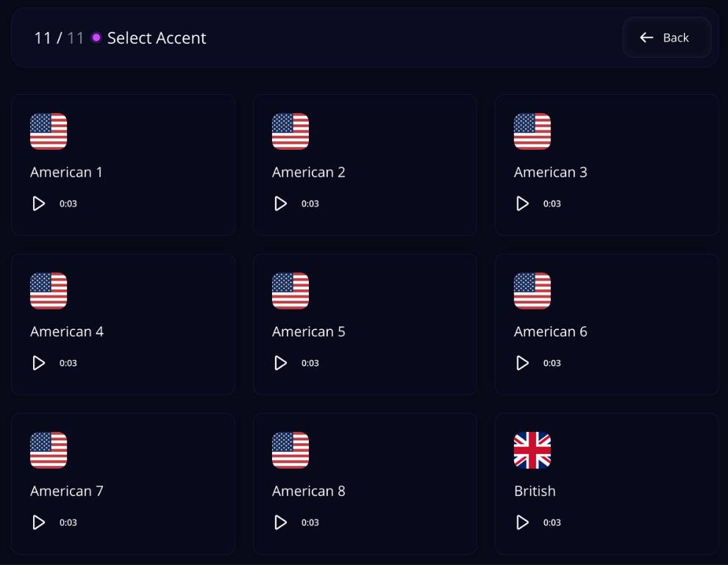Click the Select Accent heading text
The image size is (728, 565).
[155, 38]
